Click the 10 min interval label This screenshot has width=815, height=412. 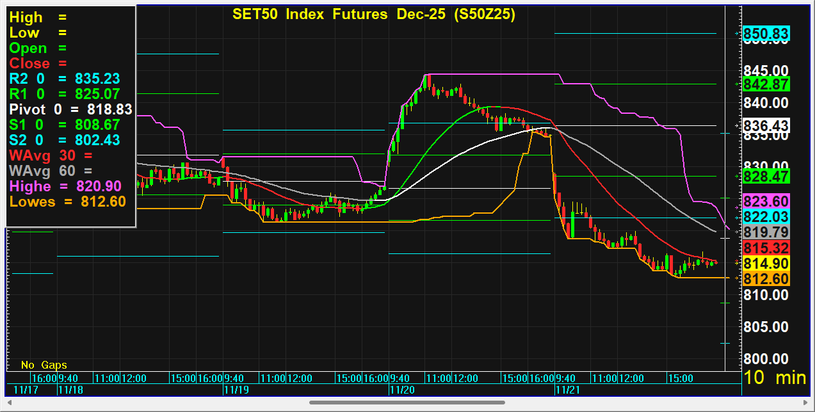(x=775, y=377)
